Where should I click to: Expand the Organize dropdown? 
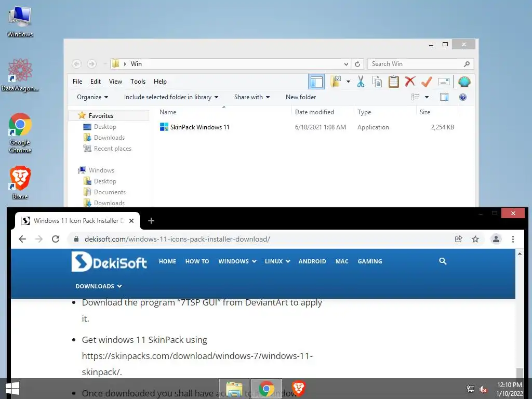tap(92, 97)
